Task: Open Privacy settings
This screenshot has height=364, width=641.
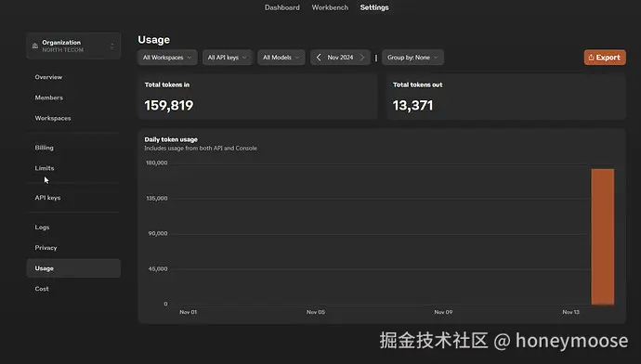Action: [x=46, y=248]
